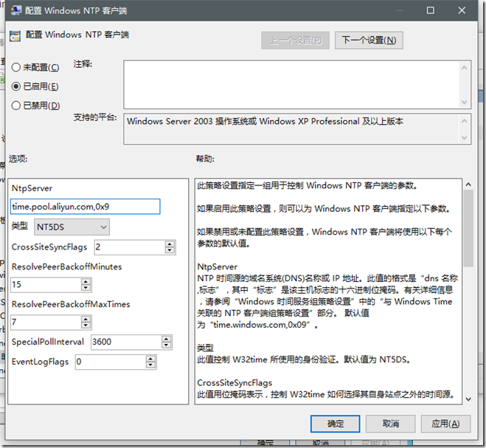This screenshot has width=486, height=448.
Task: Click the SpecialPollInterval value field
Action: [x=126, y=342]
